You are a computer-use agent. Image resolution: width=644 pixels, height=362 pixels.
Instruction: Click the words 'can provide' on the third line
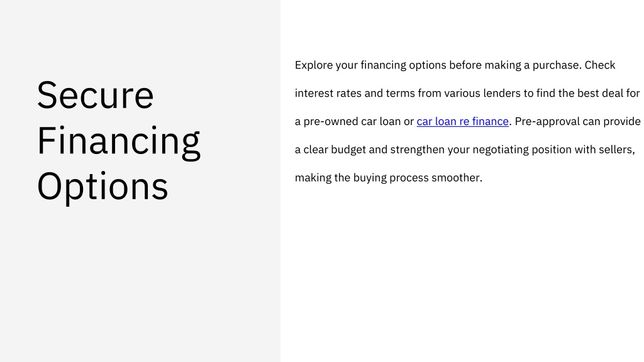pos(608,121)
